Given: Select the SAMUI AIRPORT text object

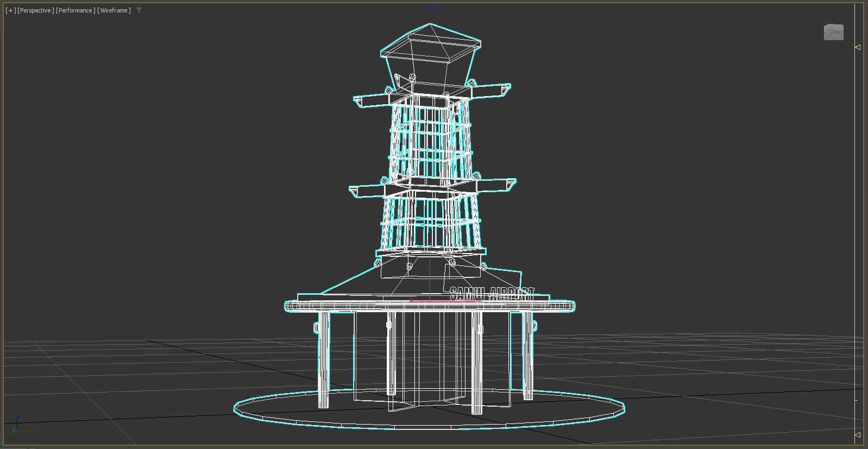Looking at the screenshot, I should [x=492, y=294].
